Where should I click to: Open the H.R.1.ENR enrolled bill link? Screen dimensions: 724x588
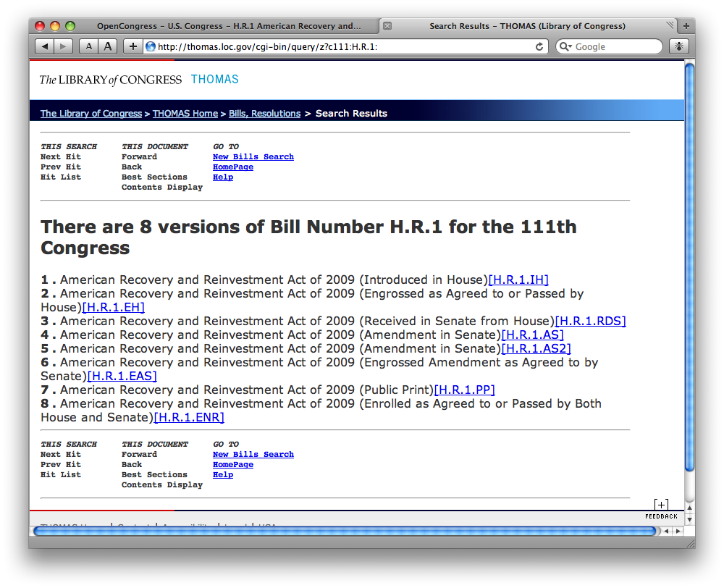(x=189, y=418)
